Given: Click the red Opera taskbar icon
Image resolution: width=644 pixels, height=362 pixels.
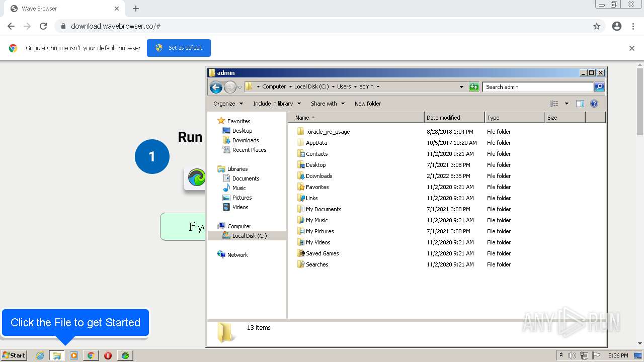Looking at the screenshot, I should [x=108, y=355].
